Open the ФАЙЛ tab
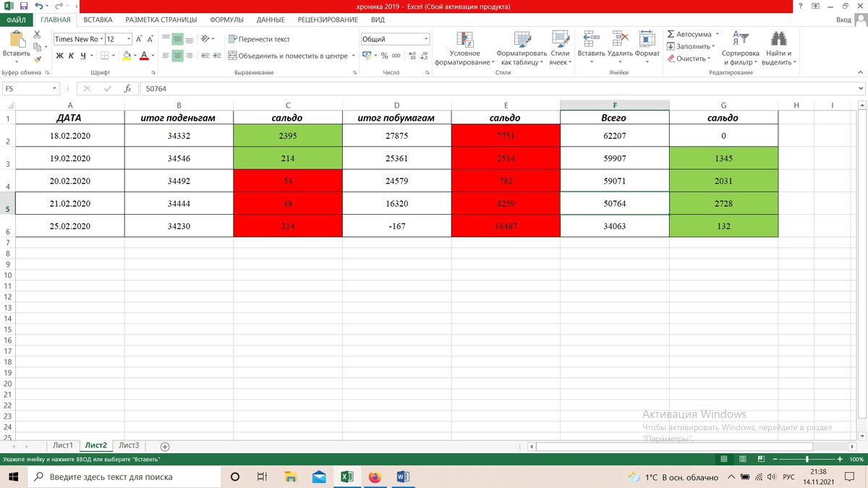The image size is (868, 488). 16,20
